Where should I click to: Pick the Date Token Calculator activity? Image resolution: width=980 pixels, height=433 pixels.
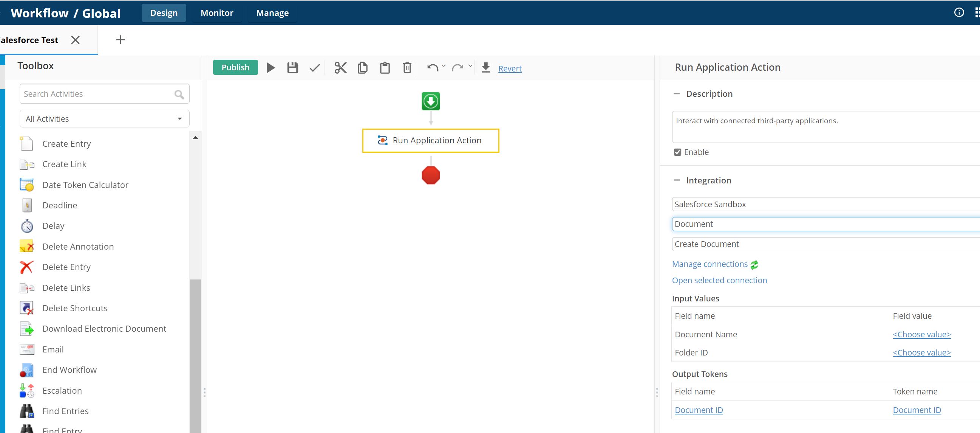point(85,185)
